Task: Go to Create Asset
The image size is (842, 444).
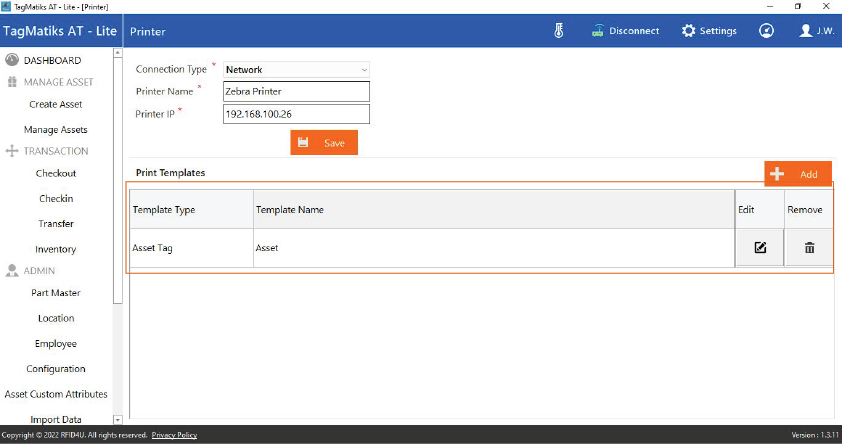Action: (x=56, y=104)
